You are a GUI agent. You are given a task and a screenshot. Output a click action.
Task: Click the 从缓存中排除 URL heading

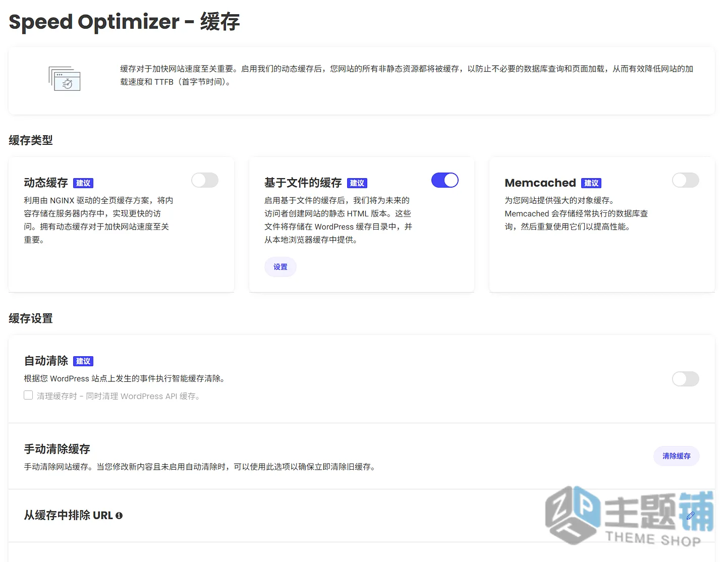pos(69,515)
